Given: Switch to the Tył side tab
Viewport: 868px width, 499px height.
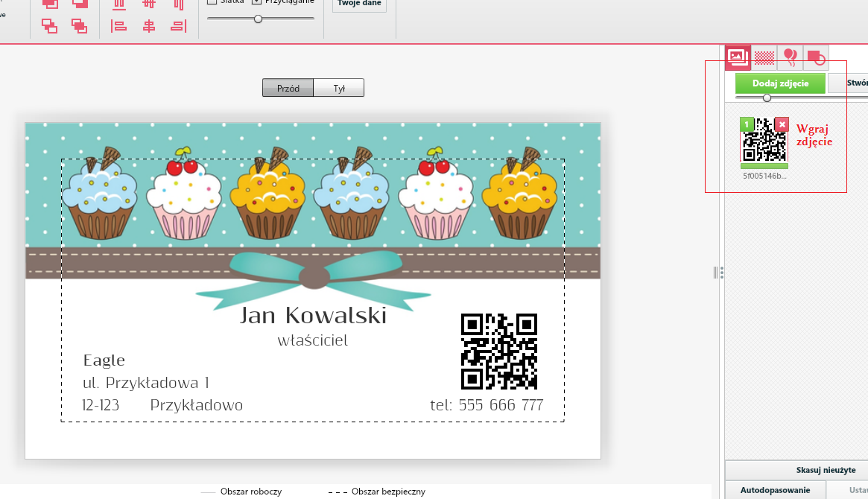Looking at the screenshot, I should (339, 88).
